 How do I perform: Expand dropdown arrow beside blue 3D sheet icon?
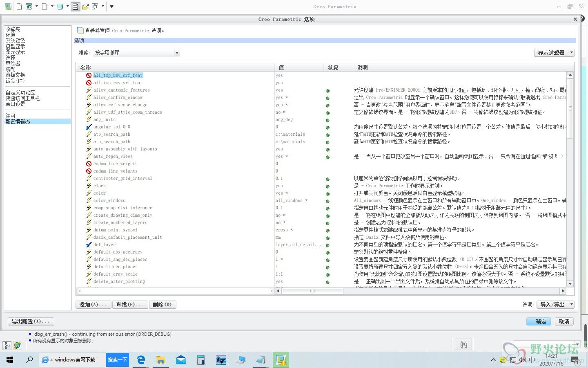[x=68, y=7]
